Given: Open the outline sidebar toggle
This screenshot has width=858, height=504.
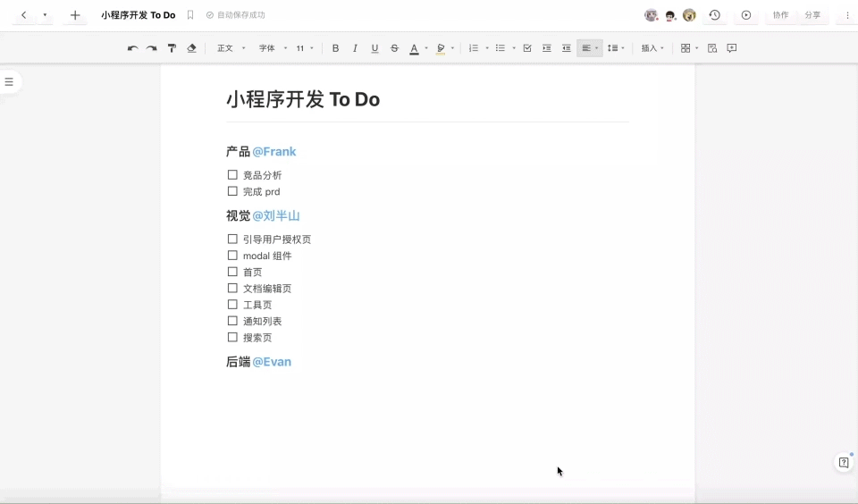Looking at the screenshot, I should coord(9,81).
